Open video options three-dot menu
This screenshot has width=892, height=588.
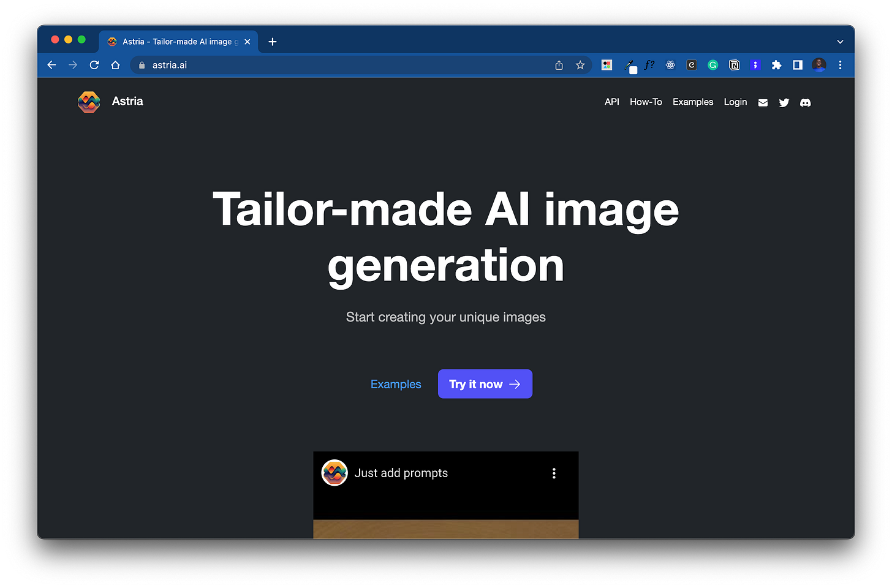tap(554, 473)
